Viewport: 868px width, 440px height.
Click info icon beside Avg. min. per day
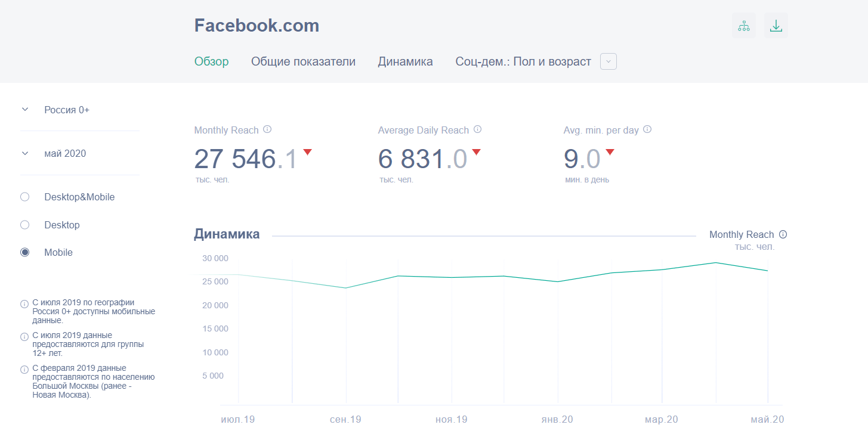point(647,129)
